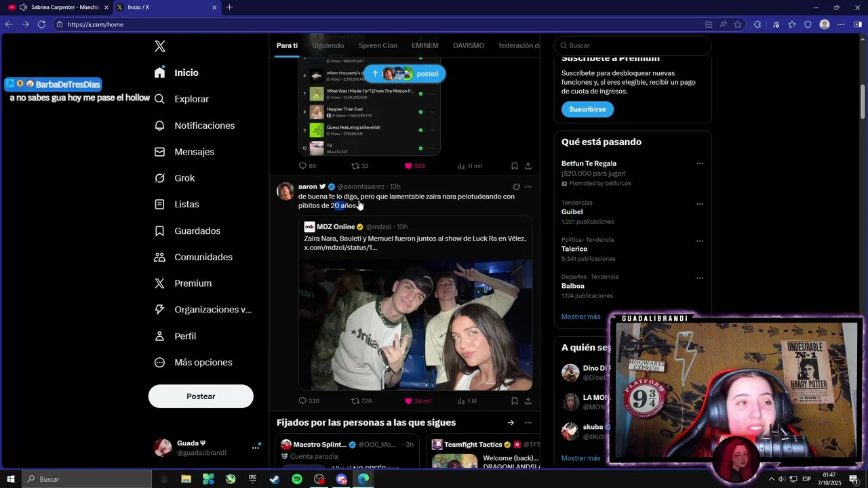
Task: Reload the page in the browser
Action: 41,24
